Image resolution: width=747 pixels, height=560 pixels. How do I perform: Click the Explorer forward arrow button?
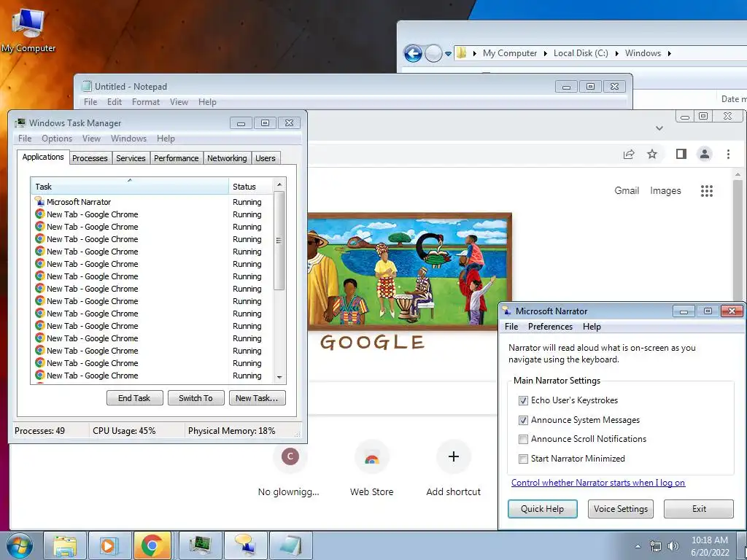click(x=433, y=53)
